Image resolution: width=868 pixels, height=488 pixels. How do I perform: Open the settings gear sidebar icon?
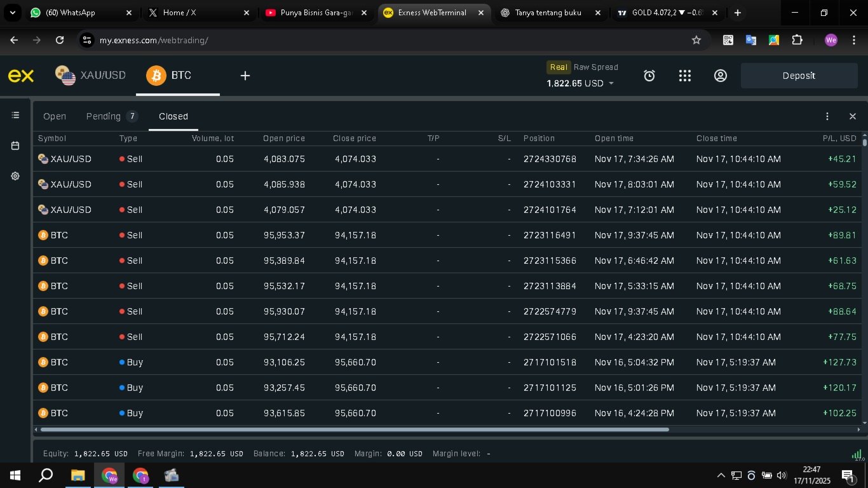(15, 176)
